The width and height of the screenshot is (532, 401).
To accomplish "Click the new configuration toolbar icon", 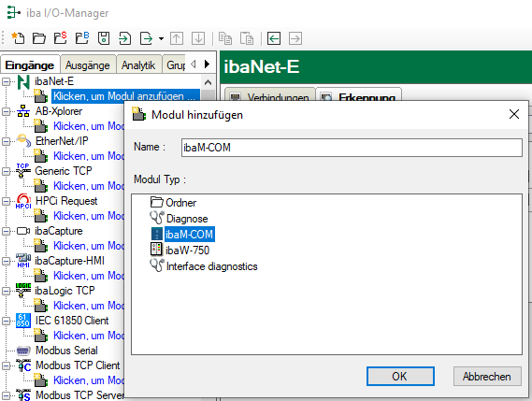I will 18,38.
